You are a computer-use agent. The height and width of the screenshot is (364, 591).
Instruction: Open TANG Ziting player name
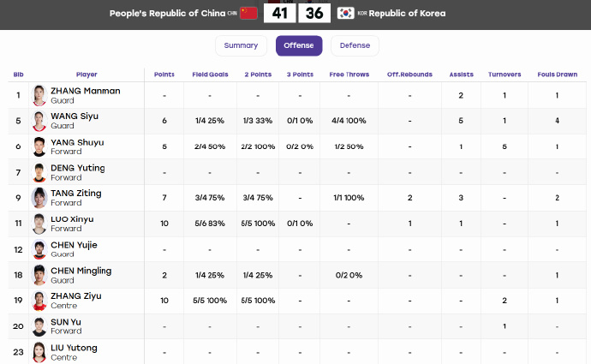click(x=76, y=194)
